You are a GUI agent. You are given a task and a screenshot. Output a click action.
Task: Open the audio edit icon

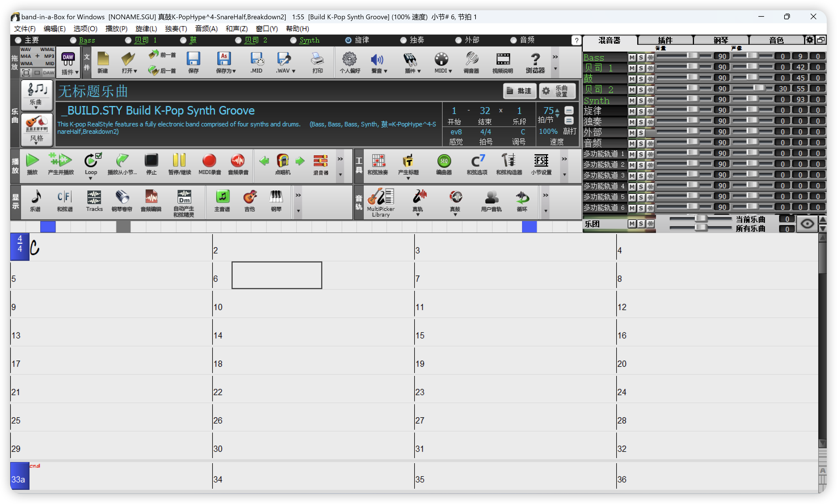[151, 201]
